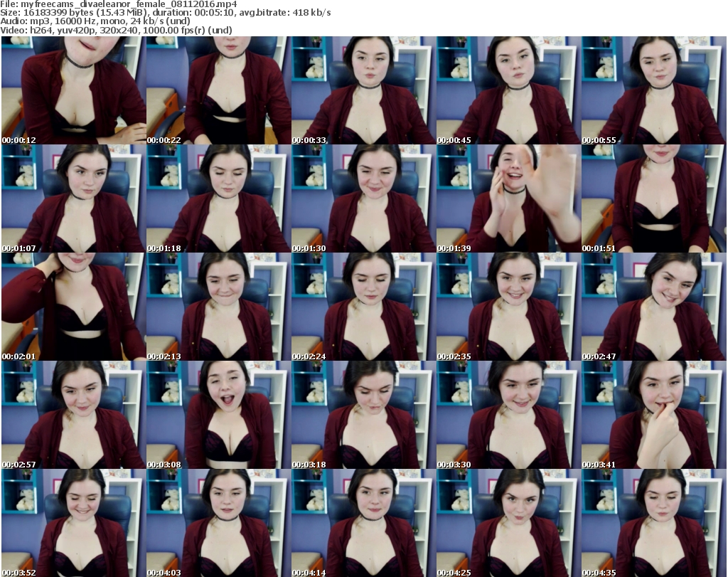Viewport: 728px width, 577px height.
Task: Open the waving-hands frame at 00:01:39
Action: [508, 198]
